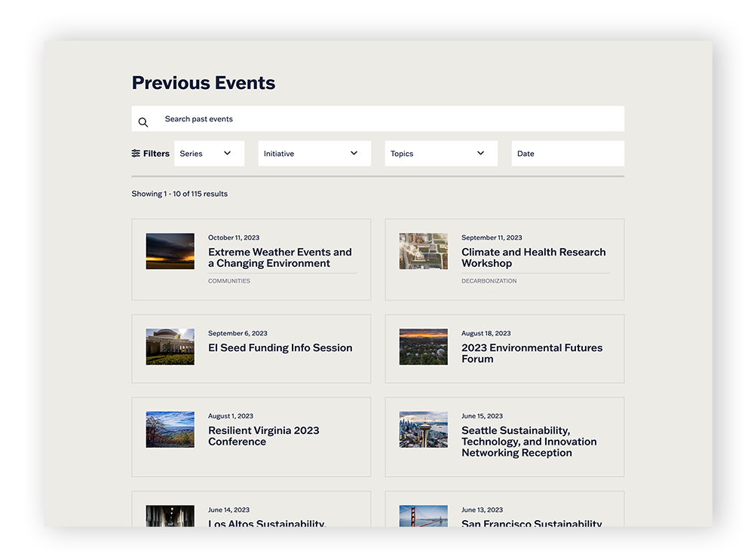This screenshot has width=754, height=560.
Task: Open Climate and Health Research Workshop
Action: click(x=534, y=257)
